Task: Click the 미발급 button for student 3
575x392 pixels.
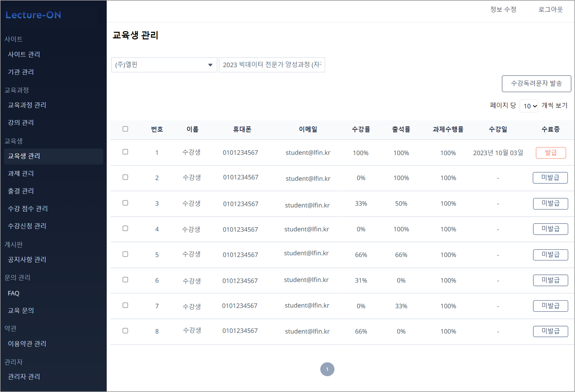Action: pyautogui.click(x=550, y=203)
